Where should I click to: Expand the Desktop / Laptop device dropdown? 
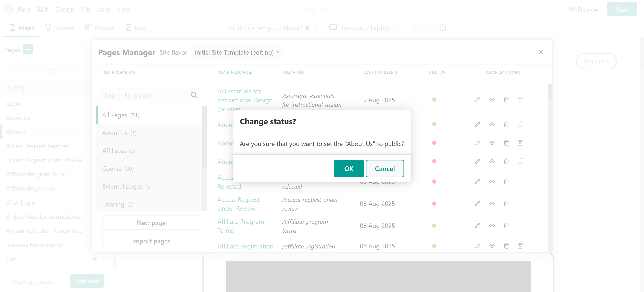(x=399, y=28)
